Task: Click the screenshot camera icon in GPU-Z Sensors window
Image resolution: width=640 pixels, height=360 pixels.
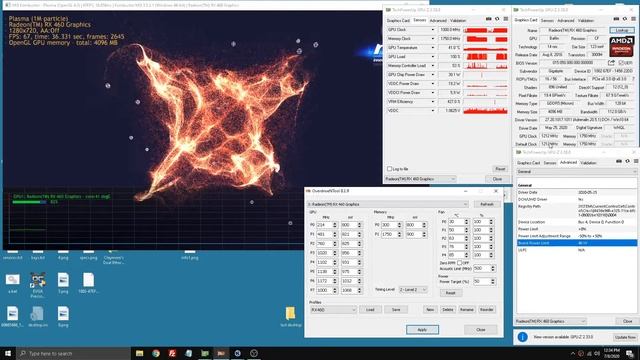Action: pos(489,19)
